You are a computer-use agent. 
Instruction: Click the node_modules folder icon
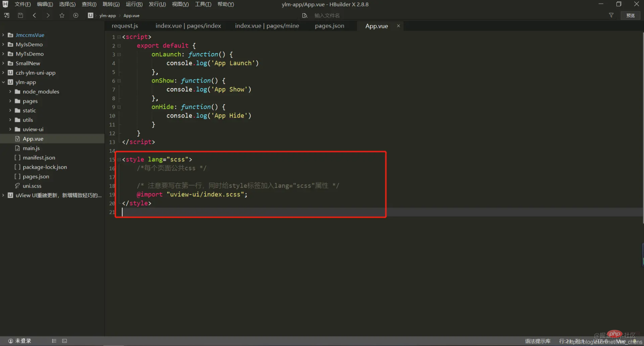17,91
